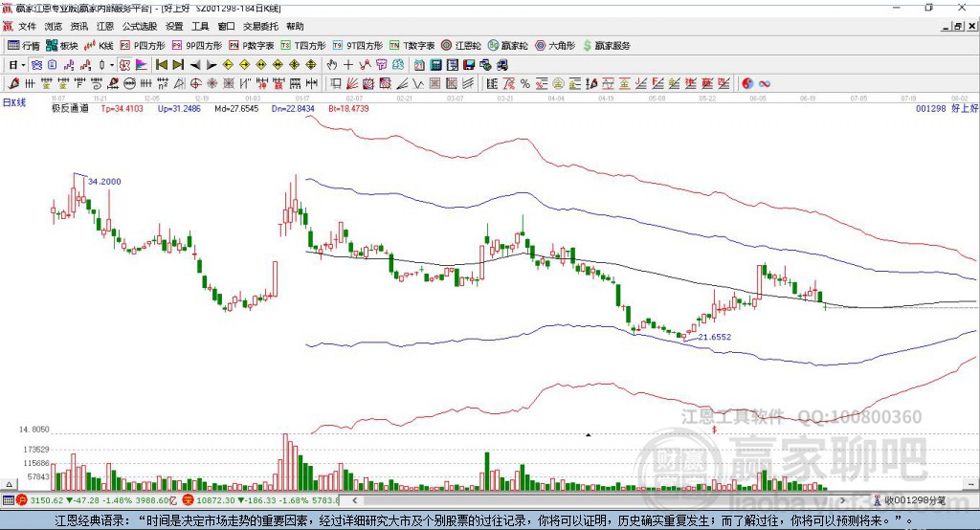Click the blue infinity symbol icon
980x530 pixels.
[x=765, y=84]
